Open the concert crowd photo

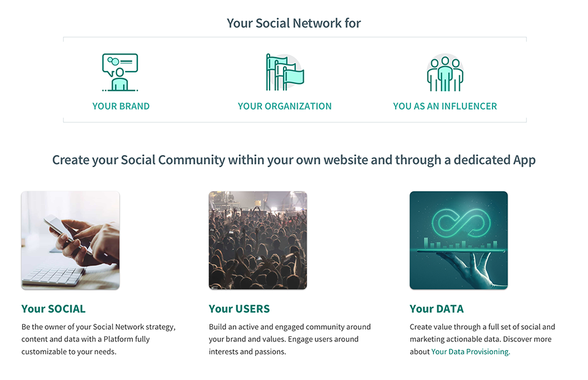pos(257,240)
